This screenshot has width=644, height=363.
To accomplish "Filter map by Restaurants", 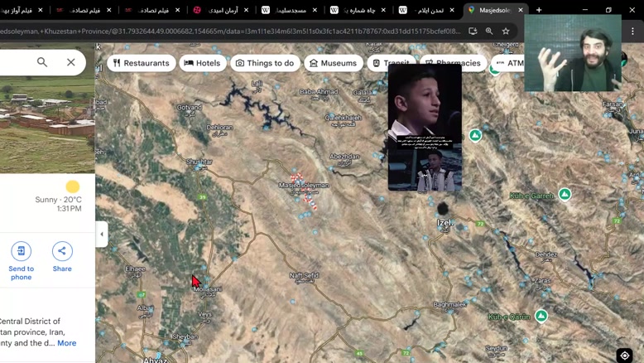I will coord(142,63).
